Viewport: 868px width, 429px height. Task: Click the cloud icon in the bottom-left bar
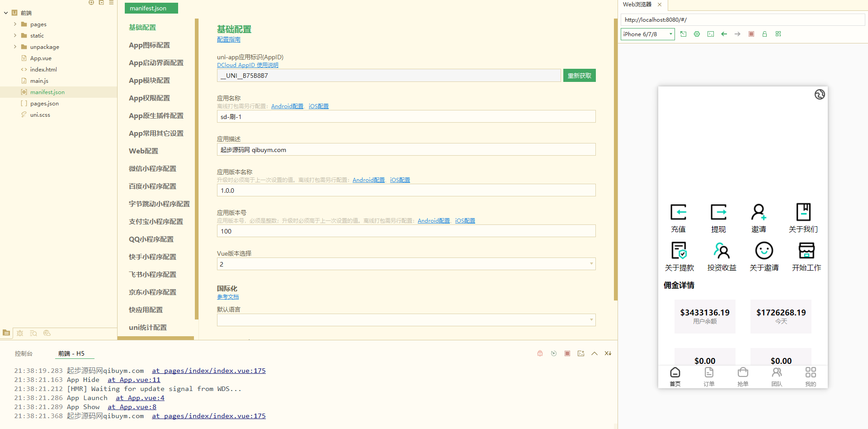47,333
